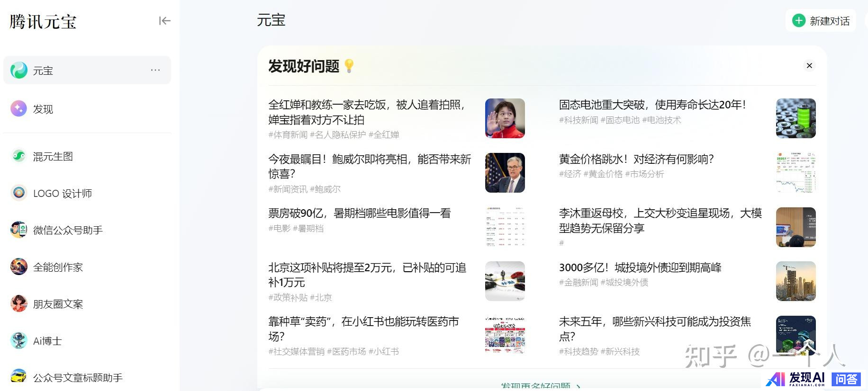Open the 3000多亿 城投境外债 question
The image size is (868, 391).
click(x=640, y=267)
